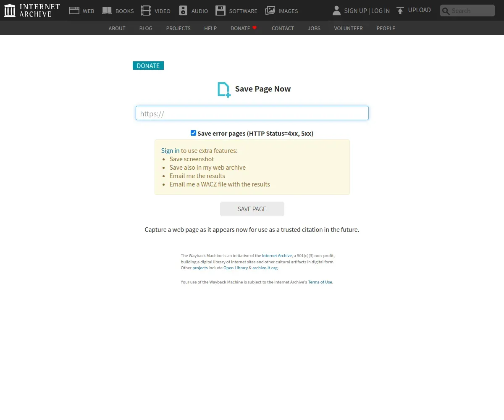Screen dimensions: 504x420
Task: Open the JOBS menu item
Action: click(314, 28)
